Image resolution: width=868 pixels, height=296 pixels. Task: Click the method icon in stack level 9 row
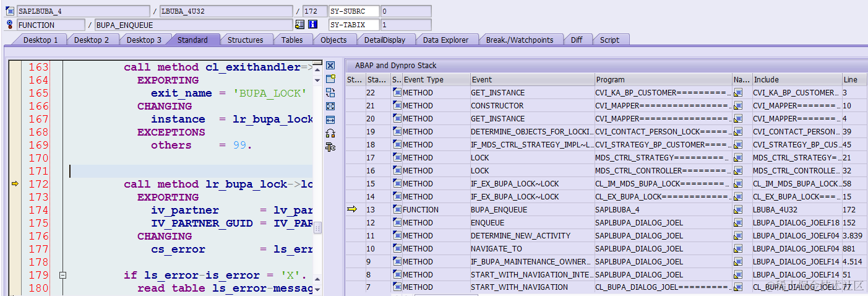tap(397, 262)
